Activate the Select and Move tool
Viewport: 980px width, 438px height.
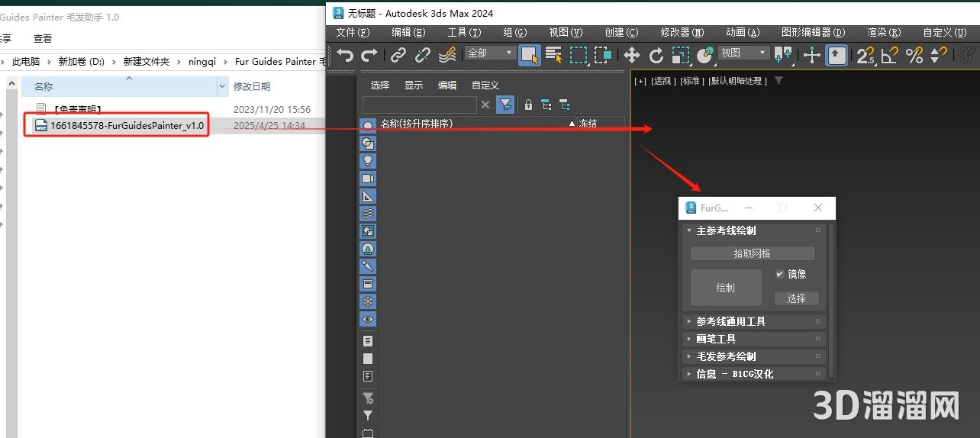(x=632, y=55)
